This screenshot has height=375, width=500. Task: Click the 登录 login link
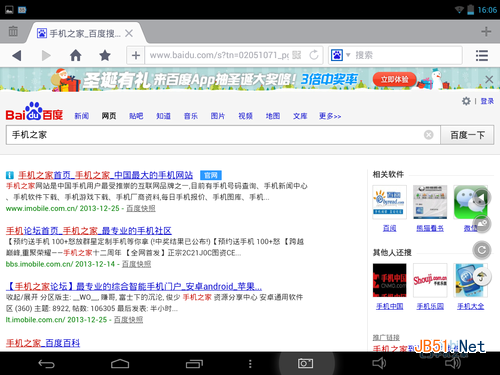click(487, 101)
